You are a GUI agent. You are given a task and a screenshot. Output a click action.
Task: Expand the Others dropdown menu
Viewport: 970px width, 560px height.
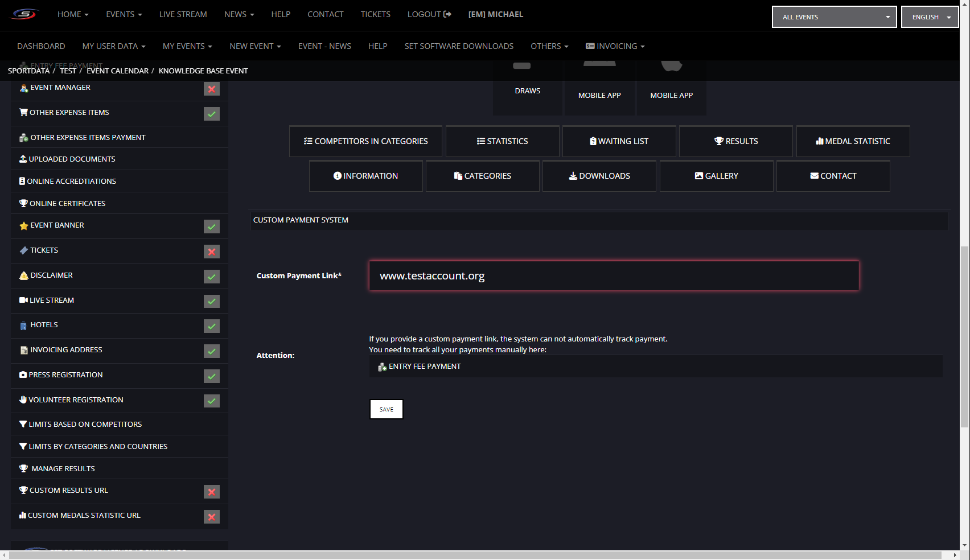pyautogui.click(x=549, y=46)
